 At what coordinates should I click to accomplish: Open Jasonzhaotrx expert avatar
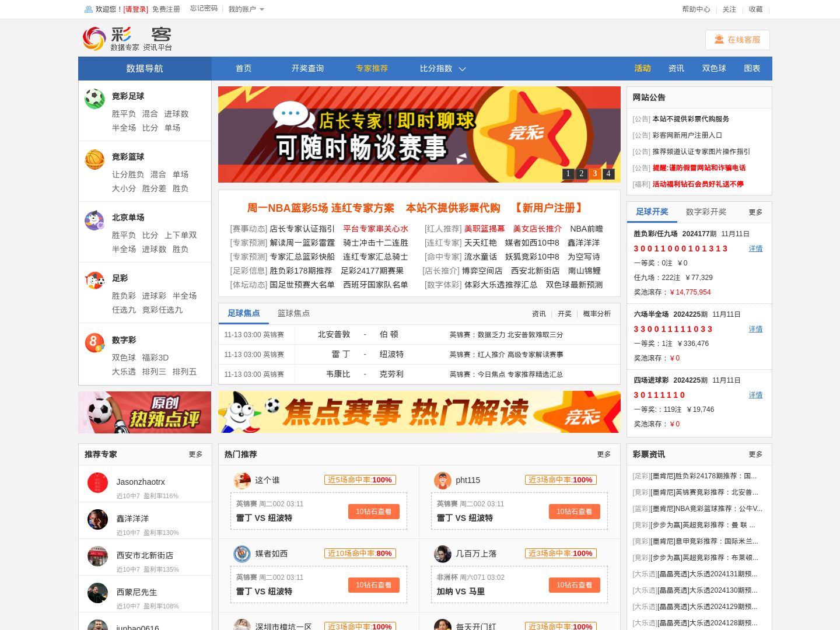[97, 482]
